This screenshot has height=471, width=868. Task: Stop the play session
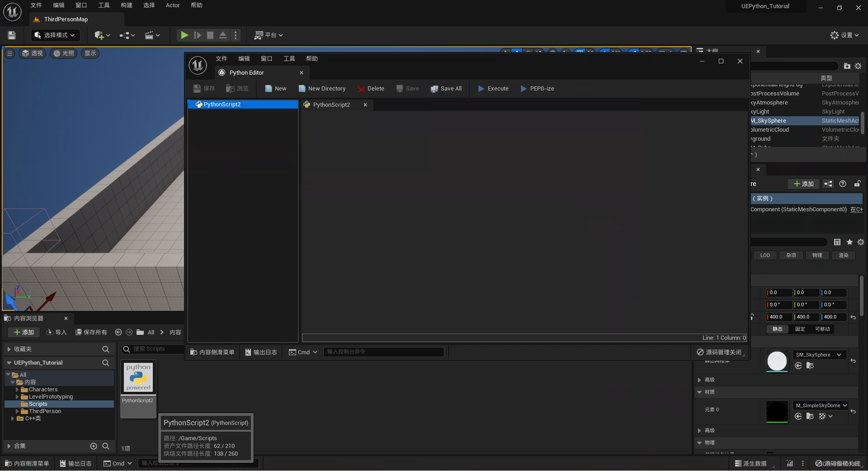point(210,35)
